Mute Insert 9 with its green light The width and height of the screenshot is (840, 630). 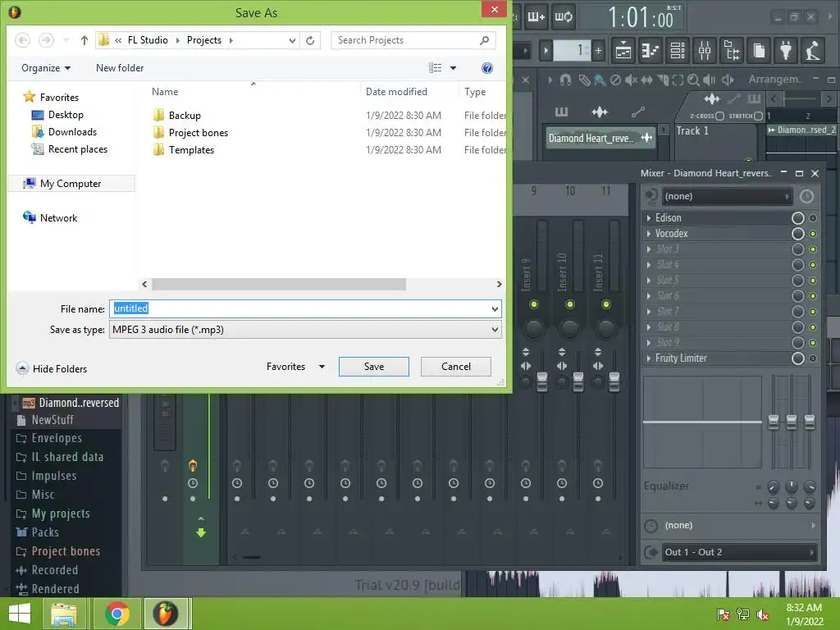(533, 304)
